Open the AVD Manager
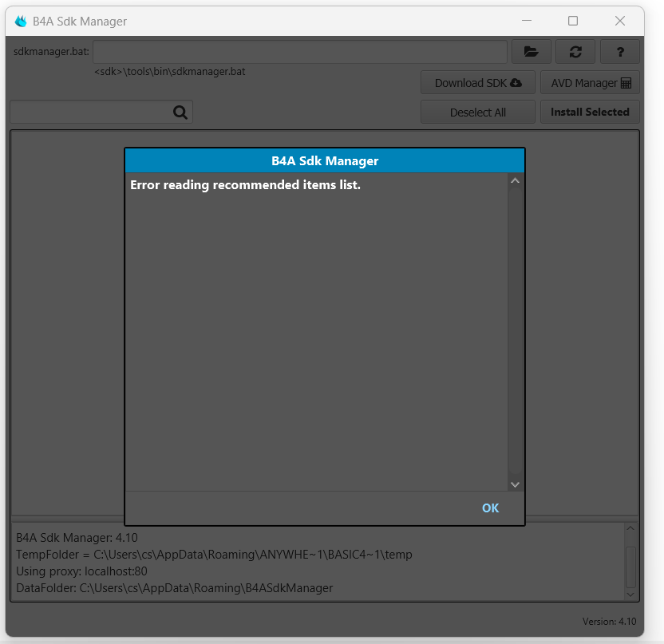The height and width of the screenshot is (644, 664). click(590, 82)
